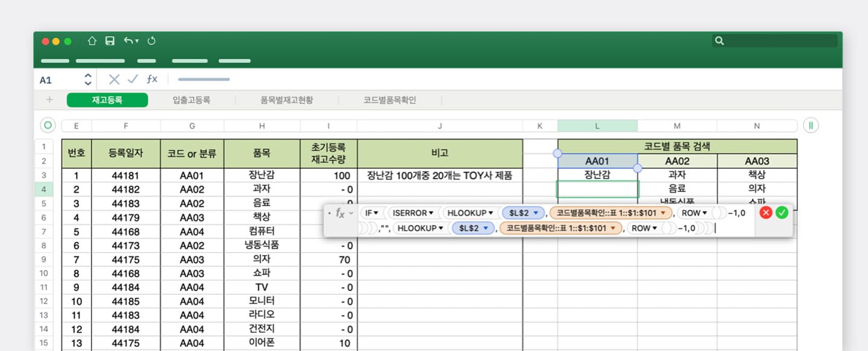This screenshot has width=868, height=351.
Task: Open the ISERROR function token dropdown
Action: point(431,213)
